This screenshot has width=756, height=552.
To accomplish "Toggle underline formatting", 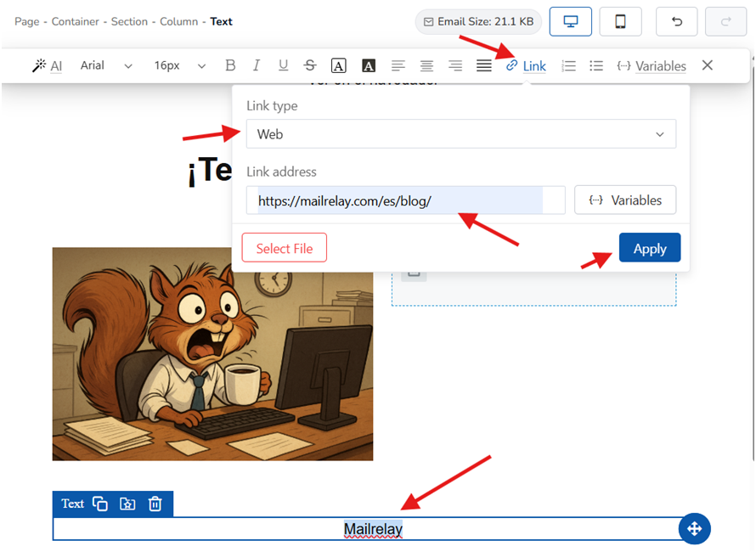I will 283,65.
